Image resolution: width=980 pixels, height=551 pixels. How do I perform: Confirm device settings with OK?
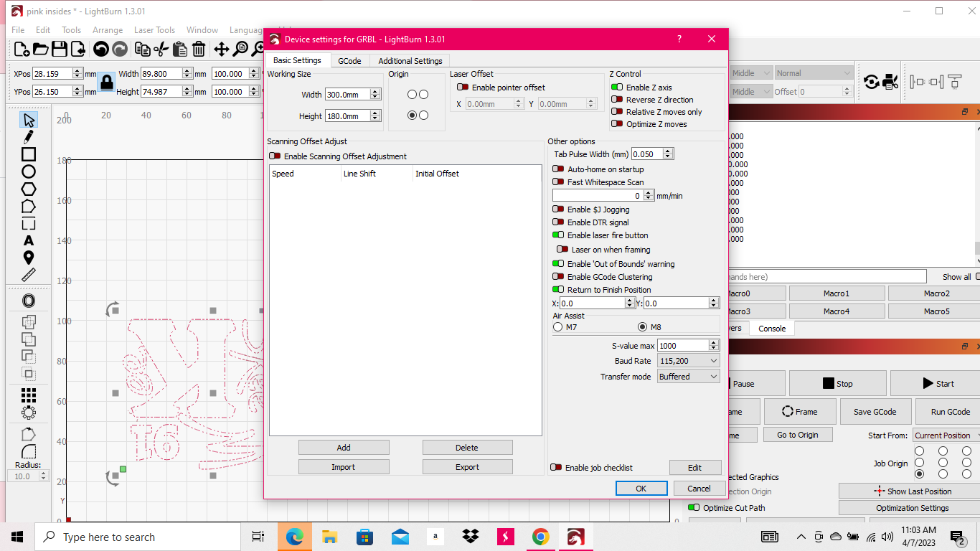click(x=641, y=489)
